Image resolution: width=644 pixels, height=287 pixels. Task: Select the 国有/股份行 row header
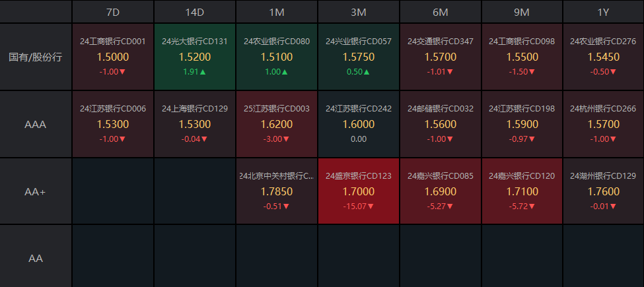click(36, 57)
